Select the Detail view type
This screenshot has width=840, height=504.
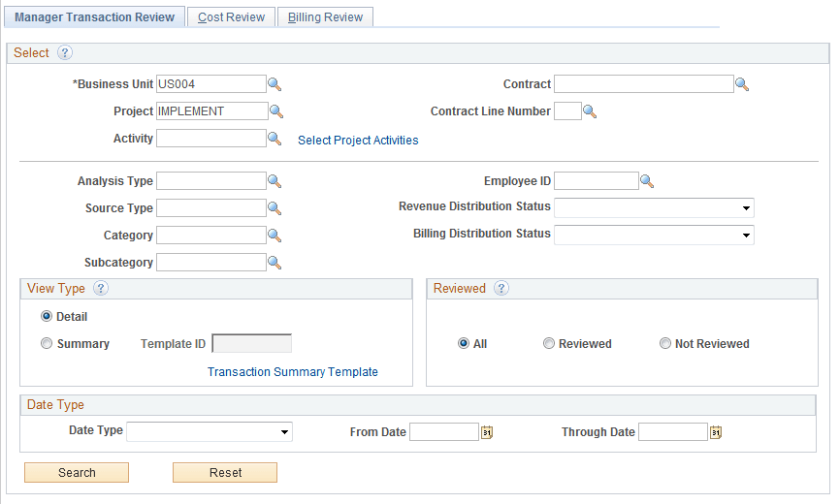pyautogui.click(x=47, y=316)
